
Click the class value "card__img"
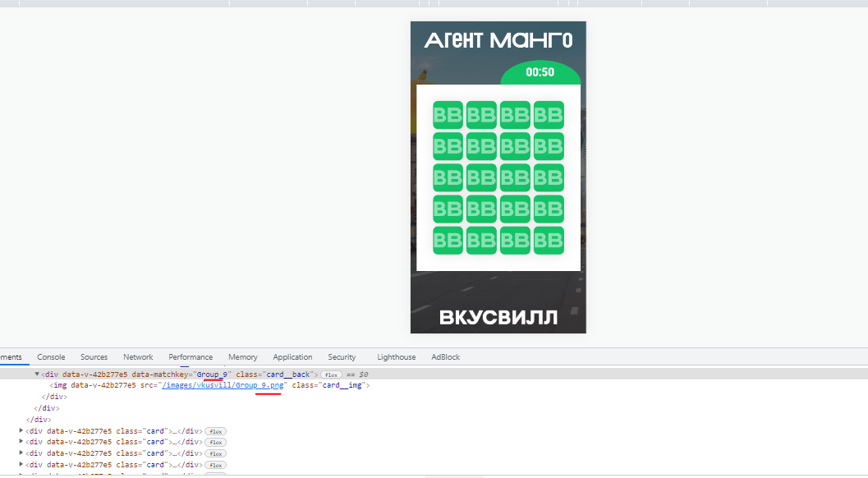pyautogui.click(x=343, y=385)
